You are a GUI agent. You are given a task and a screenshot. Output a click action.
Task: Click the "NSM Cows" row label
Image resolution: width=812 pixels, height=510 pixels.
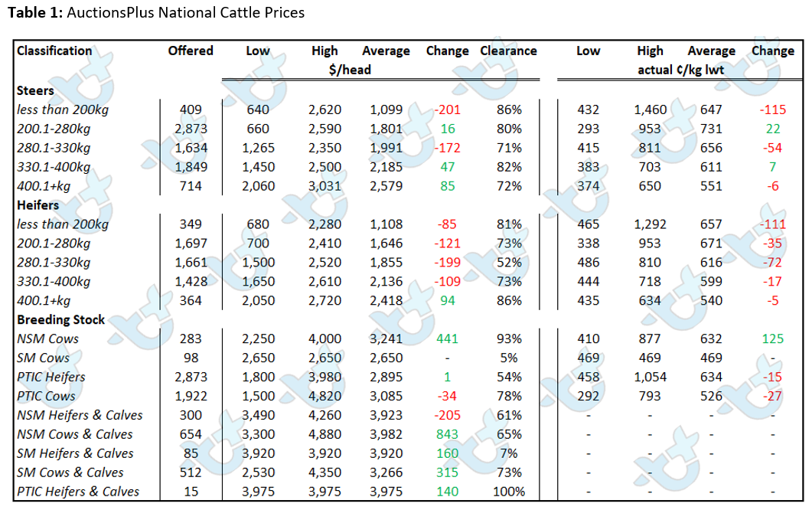[47, 339]
